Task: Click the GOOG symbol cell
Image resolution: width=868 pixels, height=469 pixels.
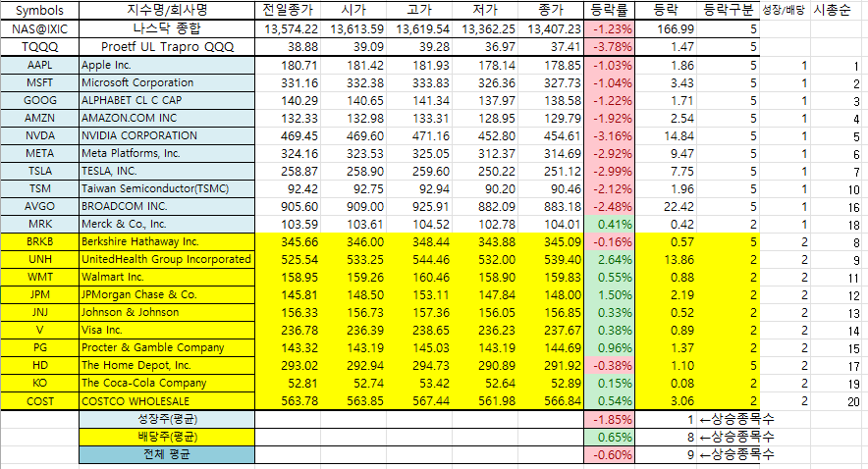Action: pos(40,101)
